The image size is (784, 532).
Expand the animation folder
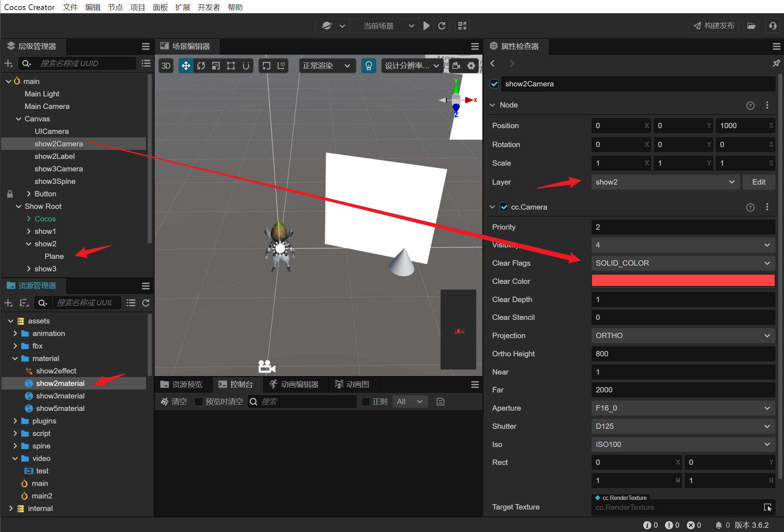pyautogui.click(x=15, y=333)
